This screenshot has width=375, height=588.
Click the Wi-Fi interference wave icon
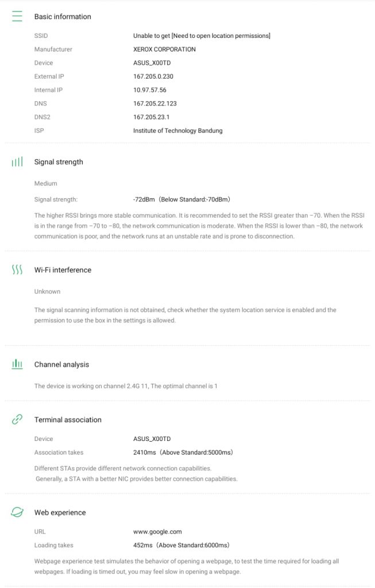pyautogui.click(x=17, y=270)
